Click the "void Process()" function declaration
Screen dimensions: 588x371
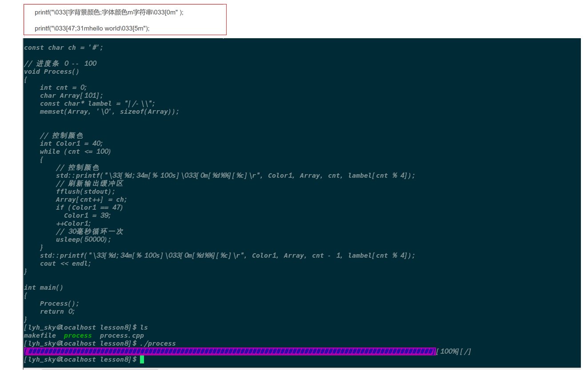(x=52, y=72)
